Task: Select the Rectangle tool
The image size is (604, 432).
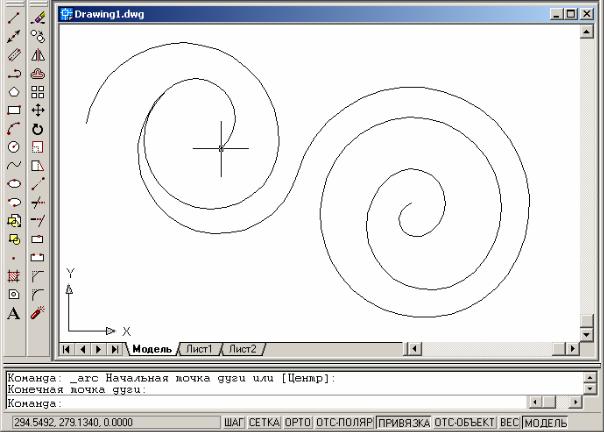Action: 14,110
